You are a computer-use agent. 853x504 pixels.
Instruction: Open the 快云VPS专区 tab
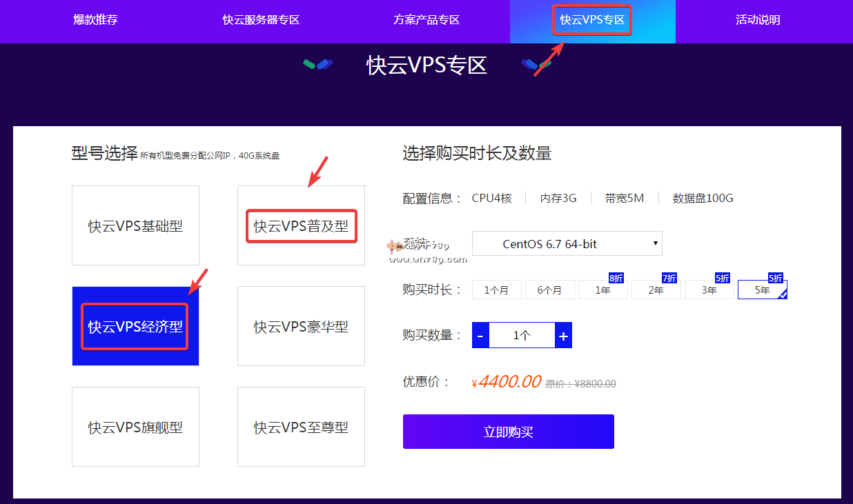pyautogui.click(x=591, y=20)
